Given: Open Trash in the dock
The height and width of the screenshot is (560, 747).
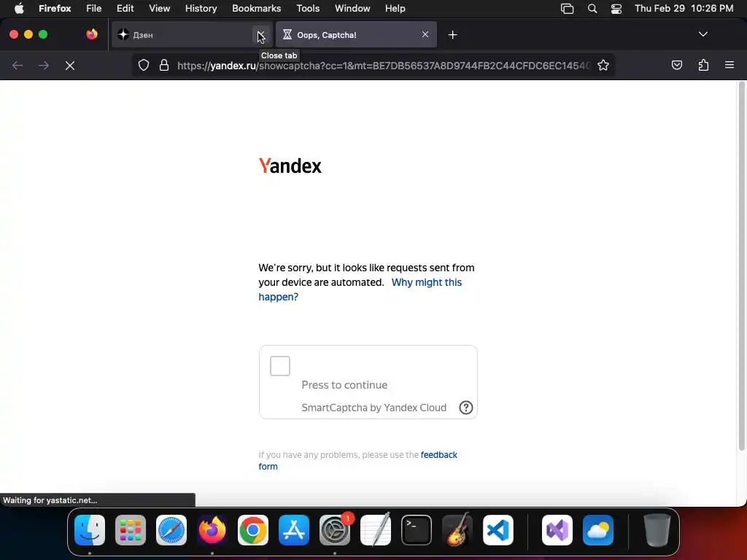Looking at the screenshot, I should pyautogui.click(x=657, y=530).
